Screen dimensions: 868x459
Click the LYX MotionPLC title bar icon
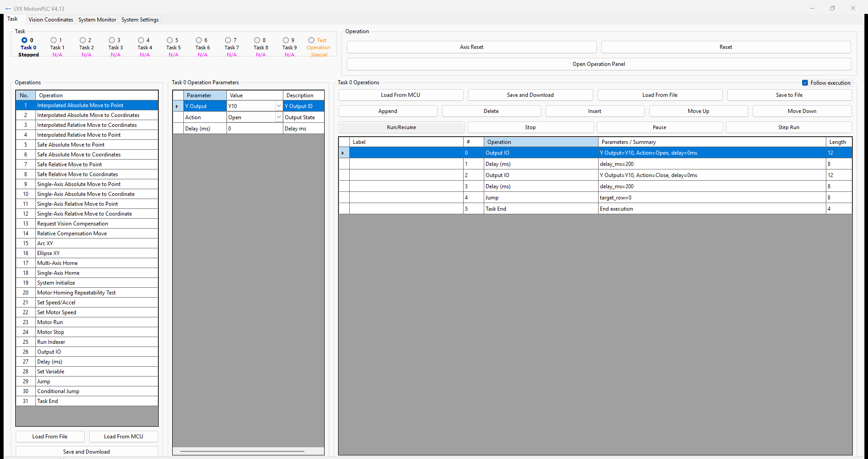[x=8, y=9]
